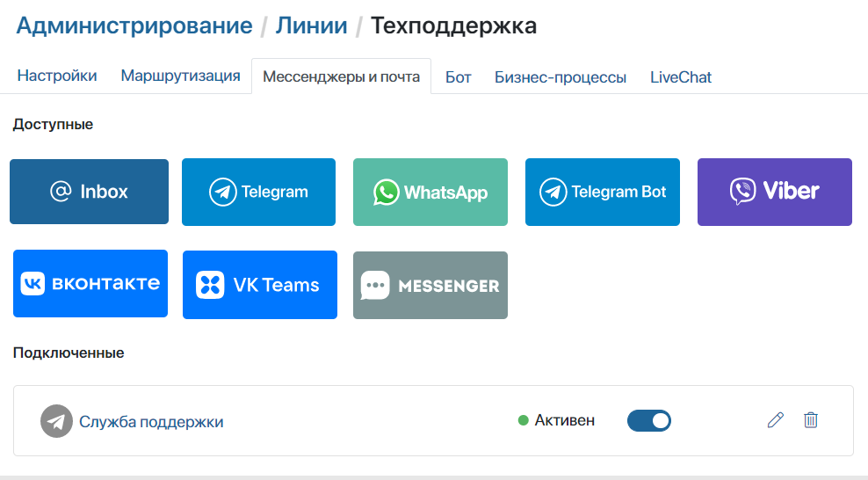Click the Telegram icon beside Служба поддержки
The width and height of the screenshot is (868, 480).
pyautogui.click(x=56, y=421)
